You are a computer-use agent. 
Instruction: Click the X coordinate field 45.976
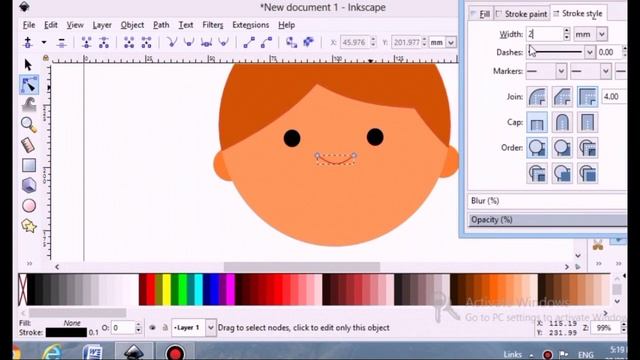(x=354, y=42)
